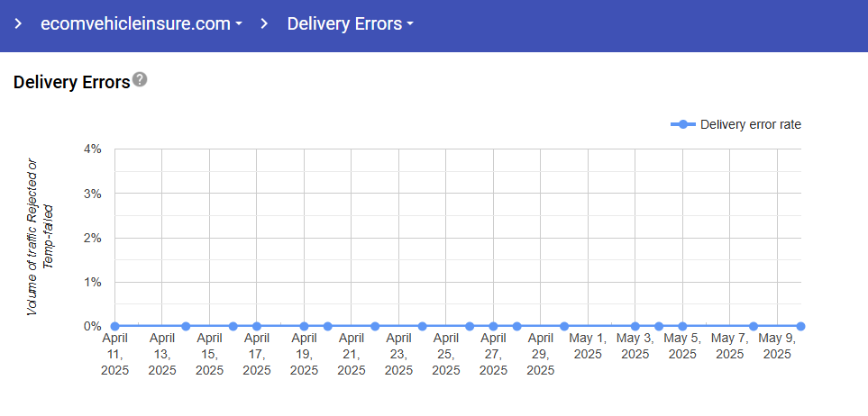
Task: Click the April 16 data point
Action: (x=233, y=326)
